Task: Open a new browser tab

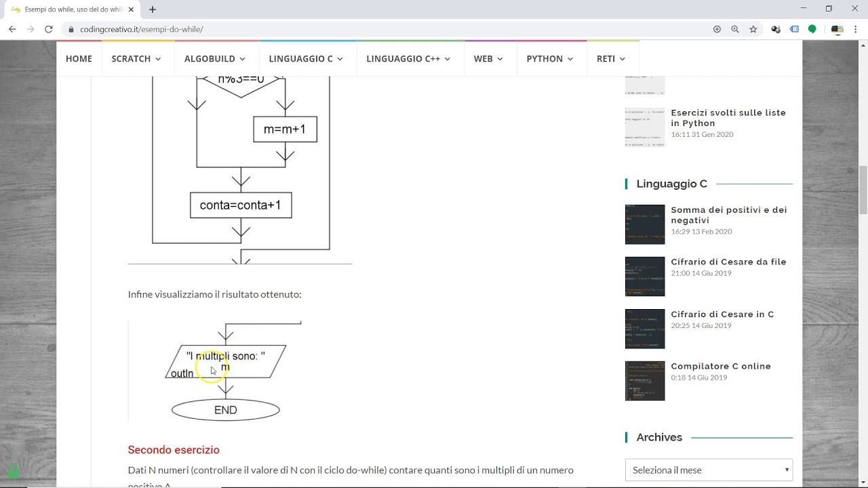Action: 153,9
